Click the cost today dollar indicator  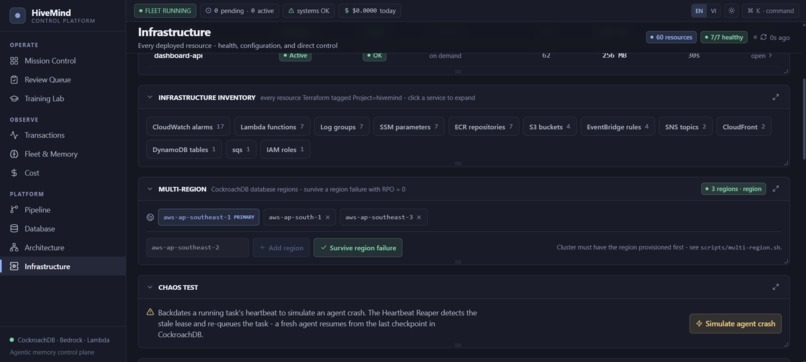370,10
